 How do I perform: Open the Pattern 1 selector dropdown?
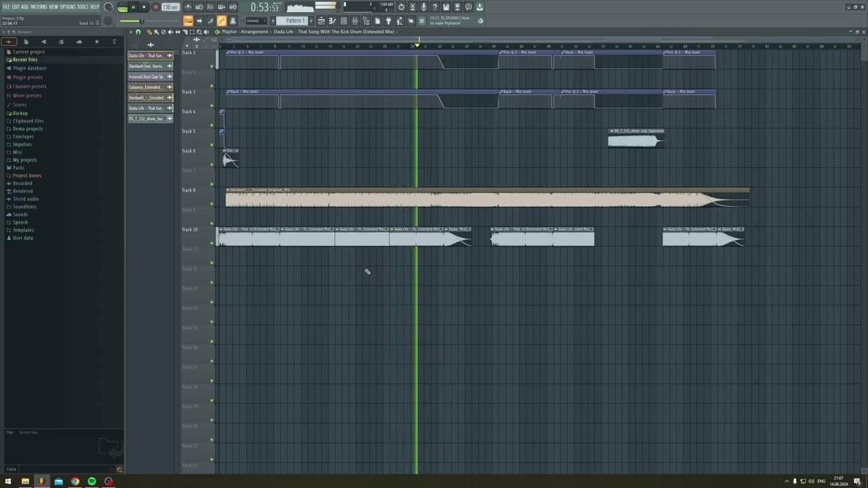294,21
